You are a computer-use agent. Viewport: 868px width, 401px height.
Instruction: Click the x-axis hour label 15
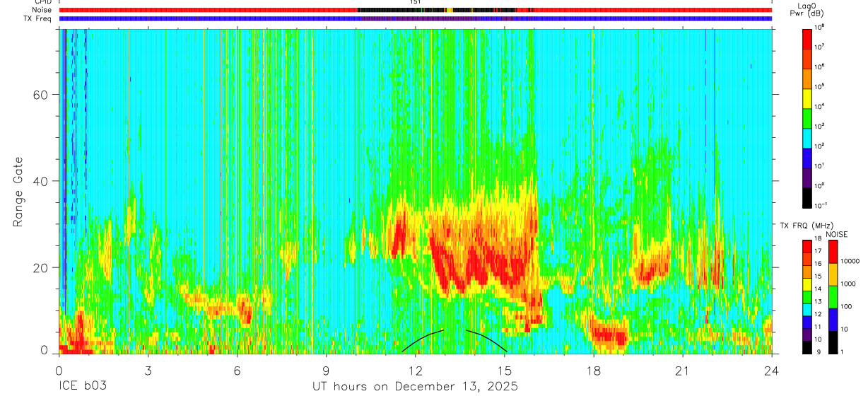pyautogui.click(x=504, y=370)
